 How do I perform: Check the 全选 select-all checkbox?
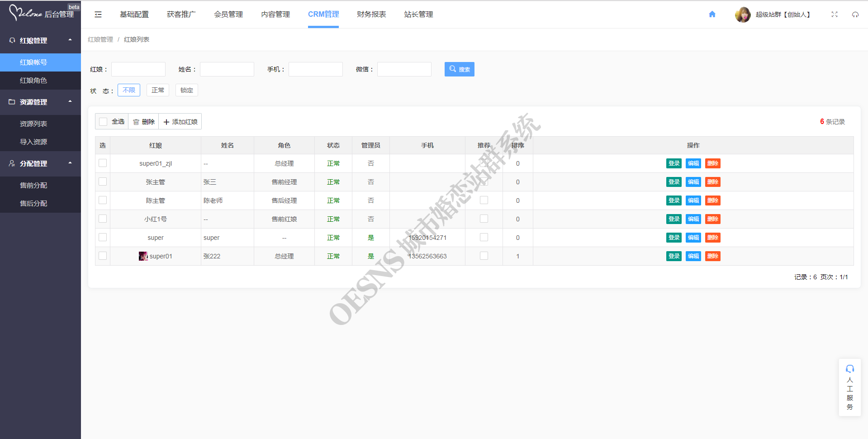104,122
